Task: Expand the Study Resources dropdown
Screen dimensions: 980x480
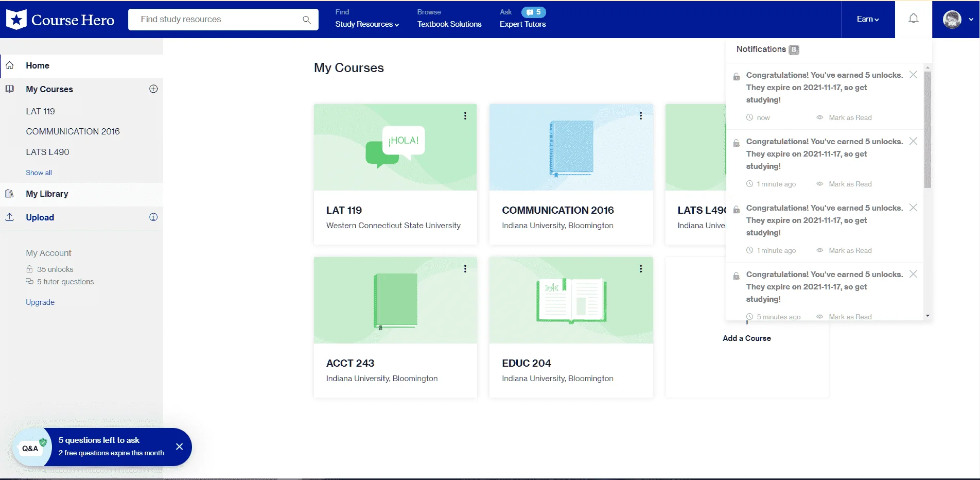Action: pos(367,24)
